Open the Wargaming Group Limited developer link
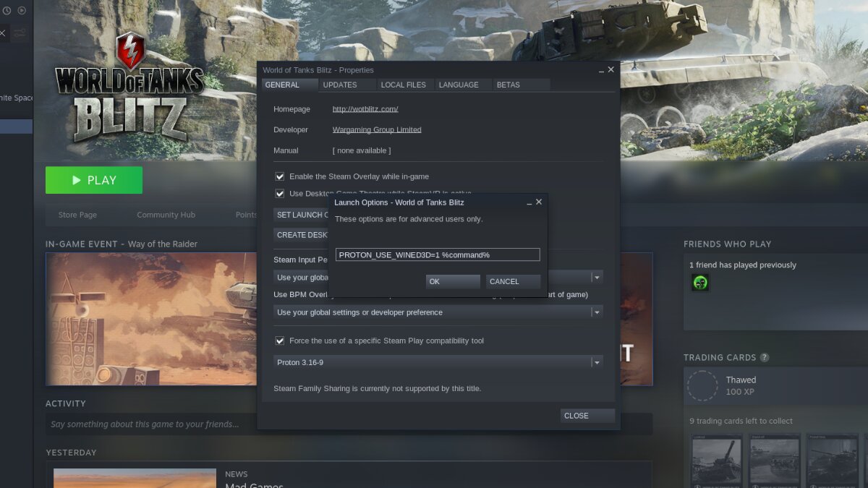This screenshot has height=488, width=868. (376, 129)
